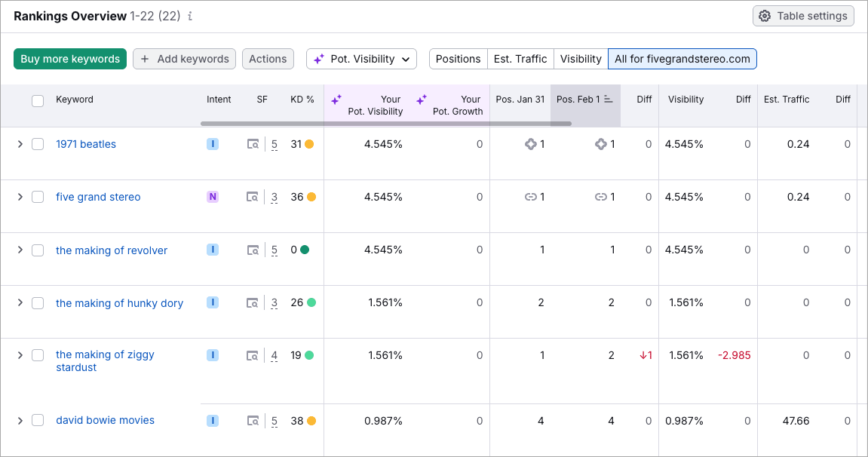The image size is (868, 457).
Task: Check the checkbox for five grand stereo
Action: [x=38, y=197]
